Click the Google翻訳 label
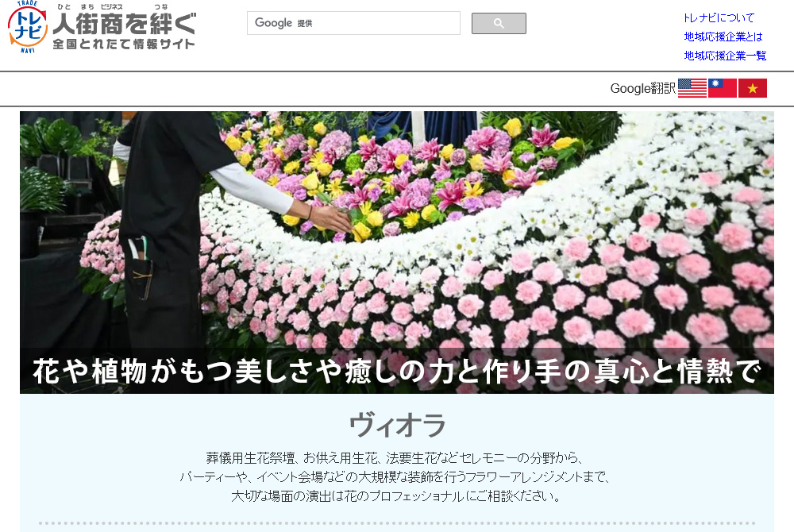Viewport: 794px width, 532px height. click(x=642, y=88)
